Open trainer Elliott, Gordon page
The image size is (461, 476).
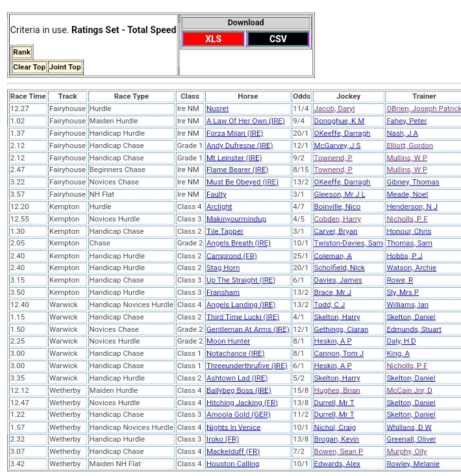coord(409,145)
